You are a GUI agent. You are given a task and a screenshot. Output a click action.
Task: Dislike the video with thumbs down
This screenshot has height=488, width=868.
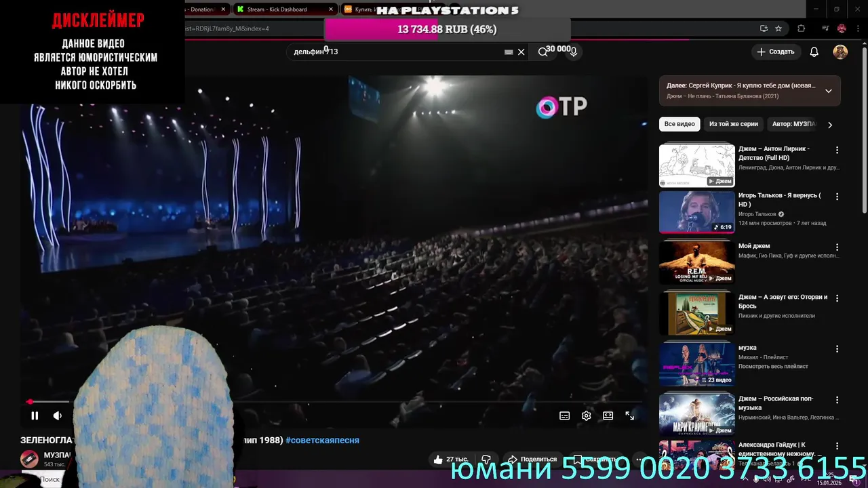tap(486, 460)
